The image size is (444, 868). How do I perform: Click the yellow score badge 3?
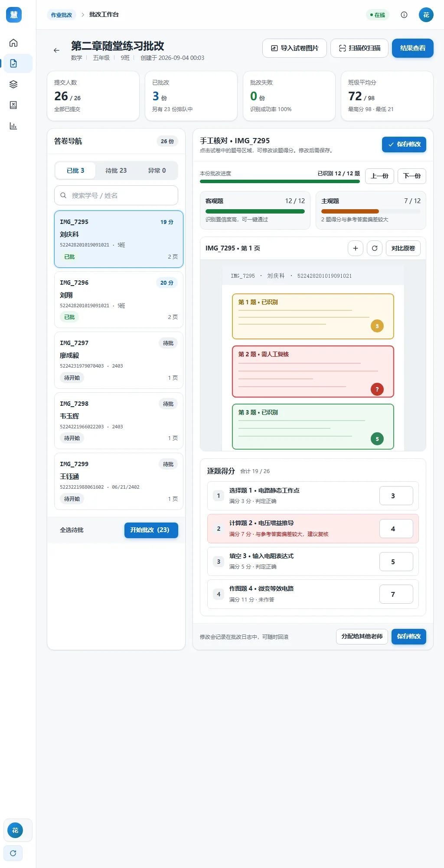pos(377,326)
